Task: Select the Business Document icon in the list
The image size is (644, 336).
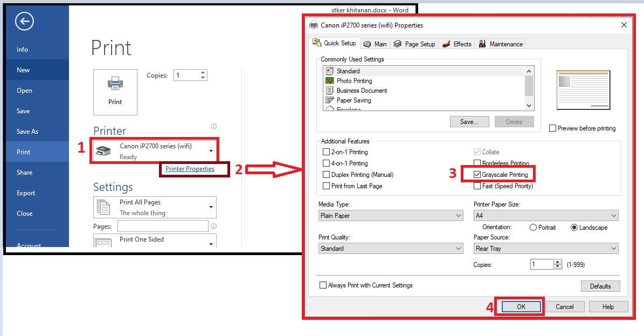Action: pos(329,91)
